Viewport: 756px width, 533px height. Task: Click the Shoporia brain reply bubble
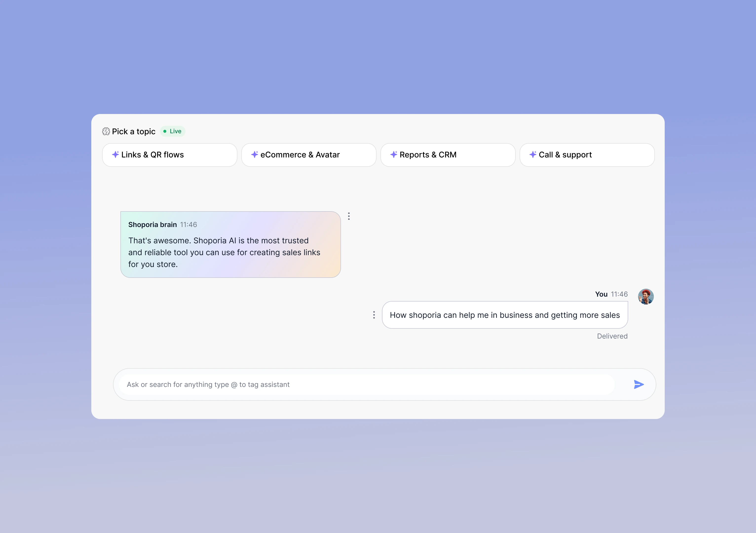click(x=230, y=252)
